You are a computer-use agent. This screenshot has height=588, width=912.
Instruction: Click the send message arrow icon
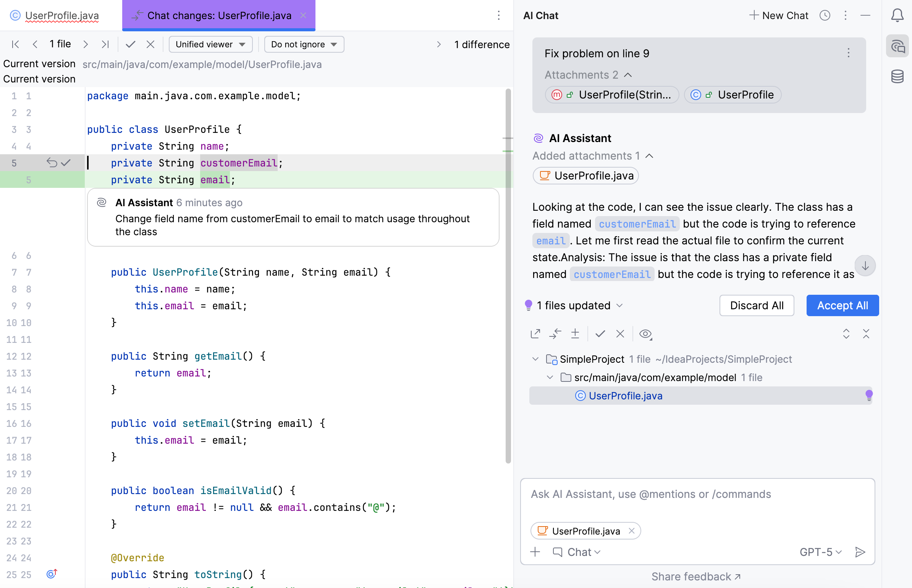(x=860, y=552)
